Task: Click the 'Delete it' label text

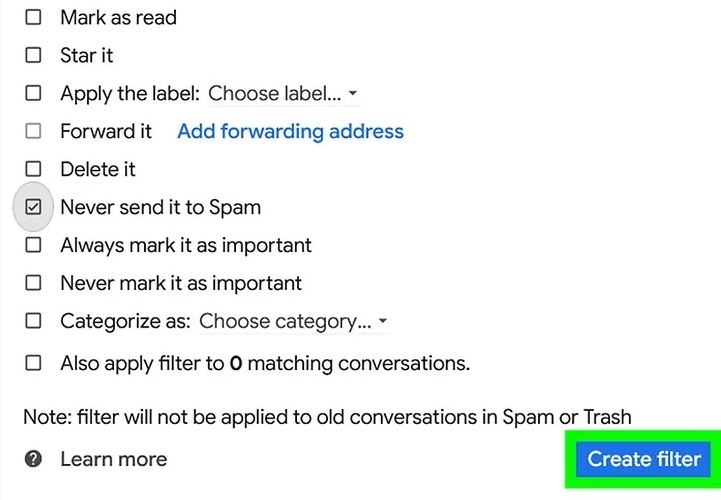Action: tap(98, 169)
